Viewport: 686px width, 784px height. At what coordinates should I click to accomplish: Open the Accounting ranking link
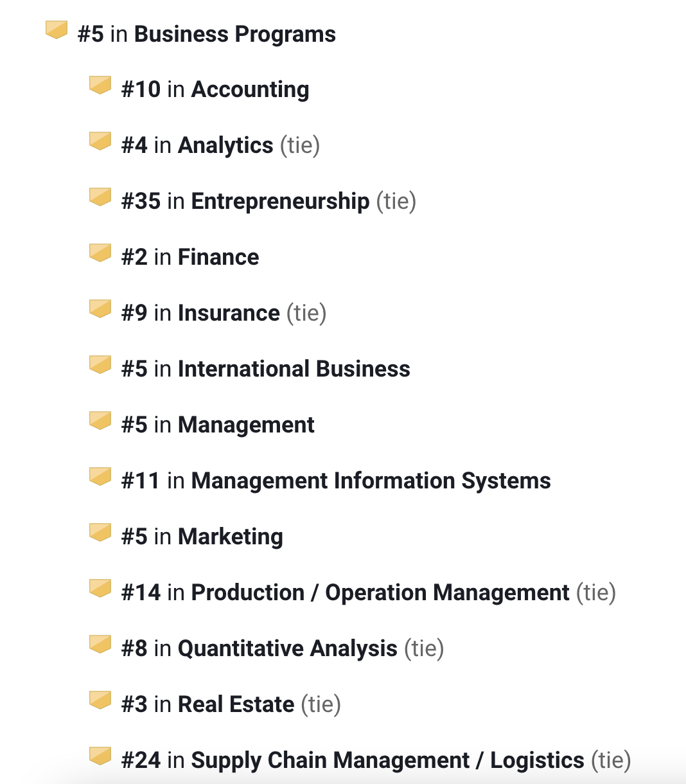pos(250,89)
